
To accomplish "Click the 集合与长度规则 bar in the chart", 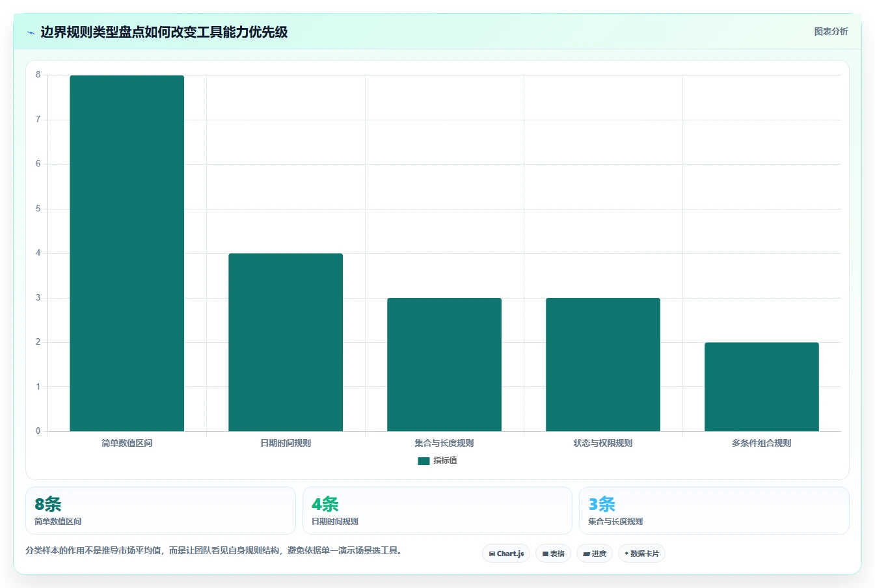I will pyautogui.click(x=444, y=364).
